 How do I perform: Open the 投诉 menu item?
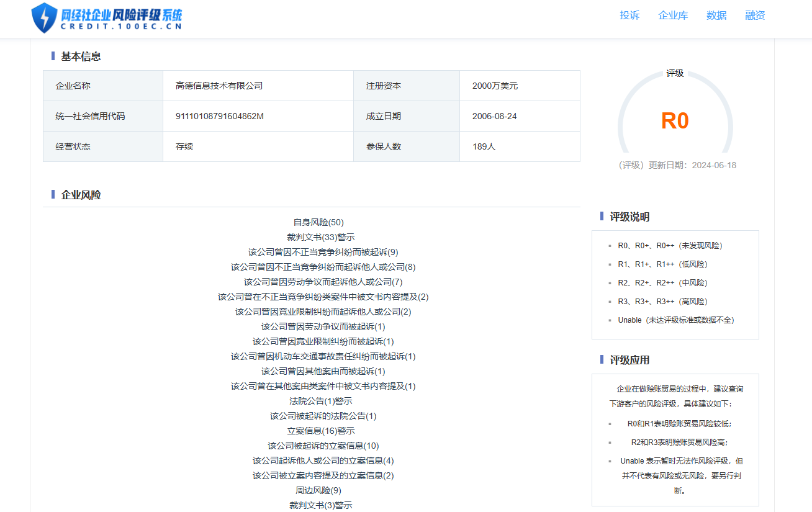click(x=629, y=16)
